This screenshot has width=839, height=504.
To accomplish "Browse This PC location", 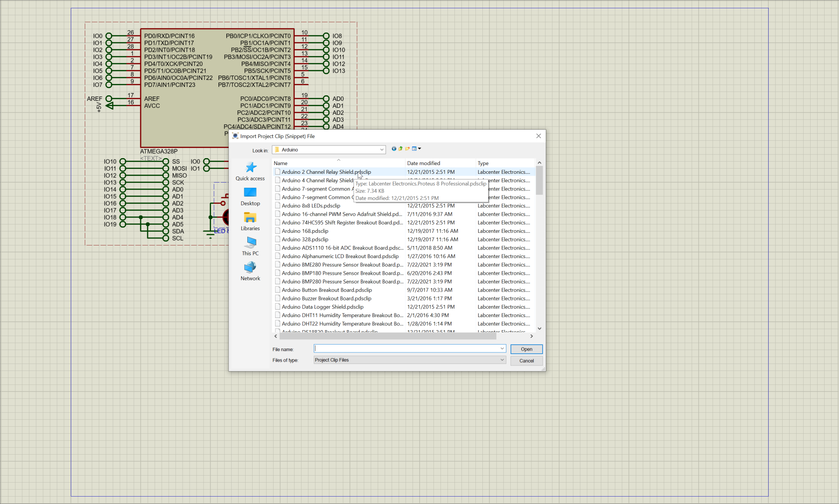I will [x=250, y=246].
